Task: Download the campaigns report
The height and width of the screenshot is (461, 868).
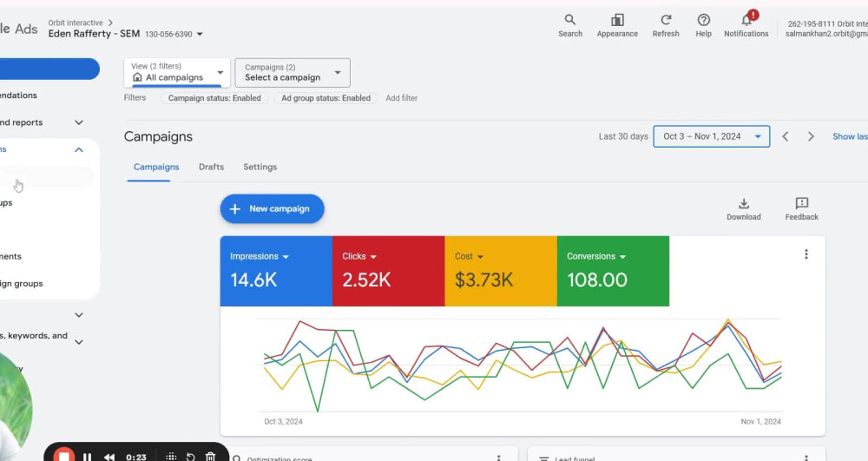Action: 744,209
